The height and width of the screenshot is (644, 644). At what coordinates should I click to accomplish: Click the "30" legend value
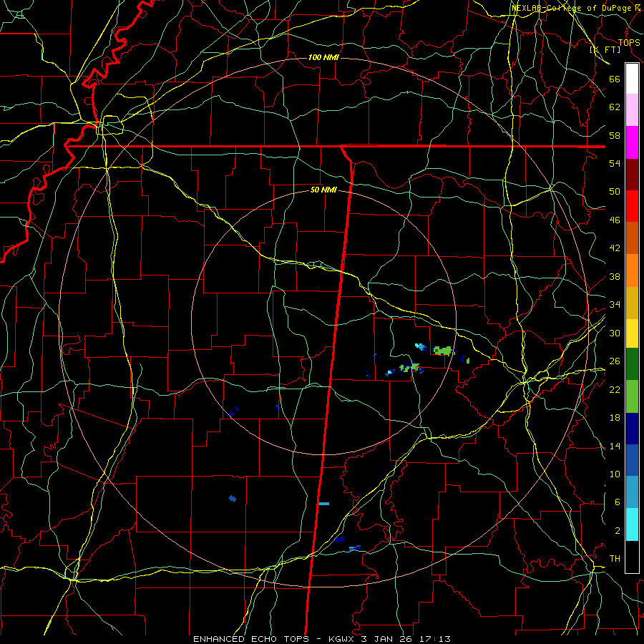pyautogui.click(x=615, y=333)
